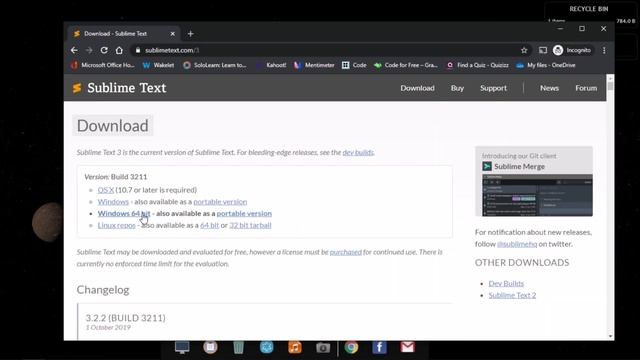
Task: Follow the dev builds link
Action: 358,152
